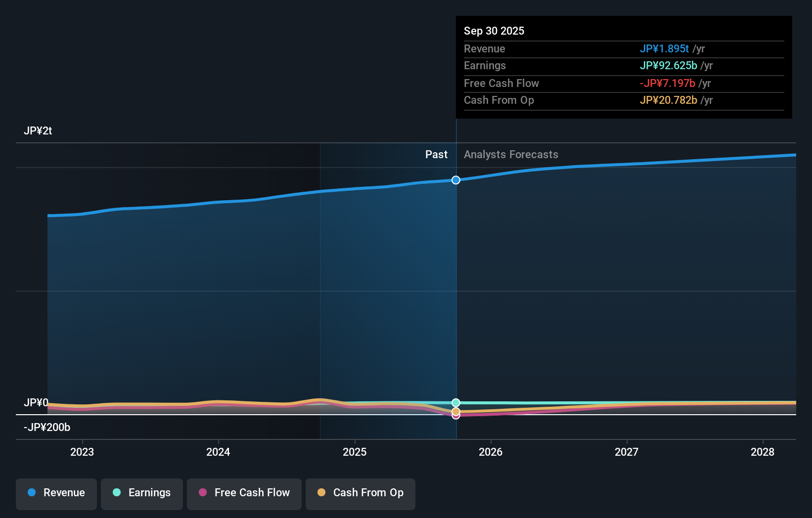This screenshot has width=812, height=518.
Task: Click the blue Revenue legend dot icon
Action: click(32, 493)
